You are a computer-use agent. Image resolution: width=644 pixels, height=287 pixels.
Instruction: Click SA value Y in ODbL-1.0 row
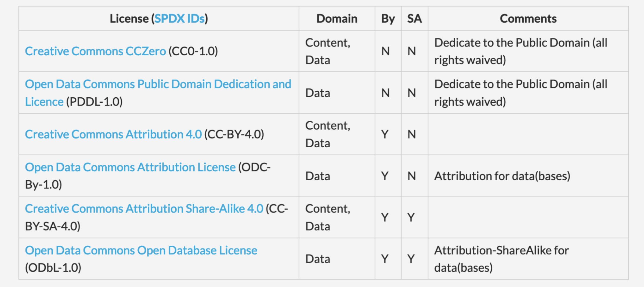click(x=411, y=259)
